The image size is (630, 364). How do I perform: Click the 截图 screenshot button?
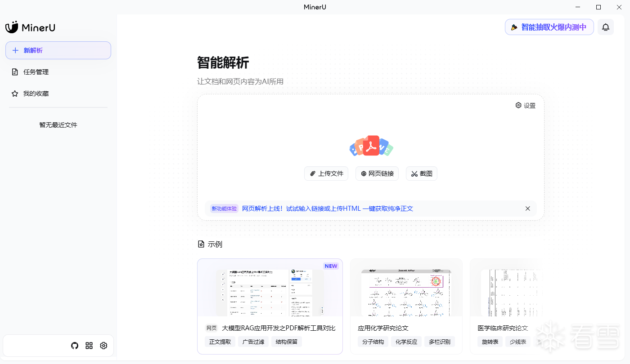tap(422, 173)
